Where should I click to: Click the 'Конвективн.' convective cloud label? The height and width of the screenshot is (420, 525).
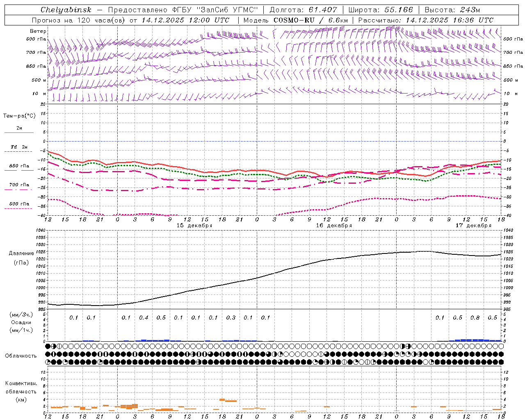click(21, 383)
